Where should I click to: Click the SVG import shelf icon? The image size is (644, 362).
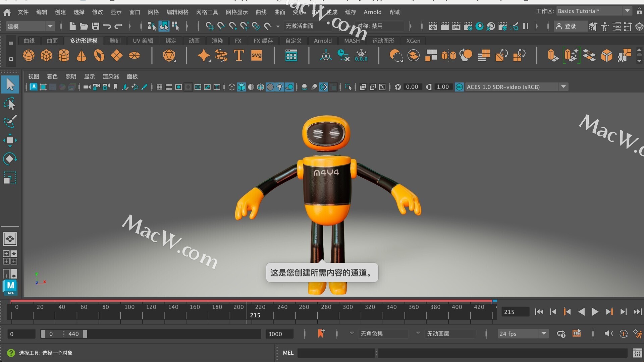[x=257, y=55]
